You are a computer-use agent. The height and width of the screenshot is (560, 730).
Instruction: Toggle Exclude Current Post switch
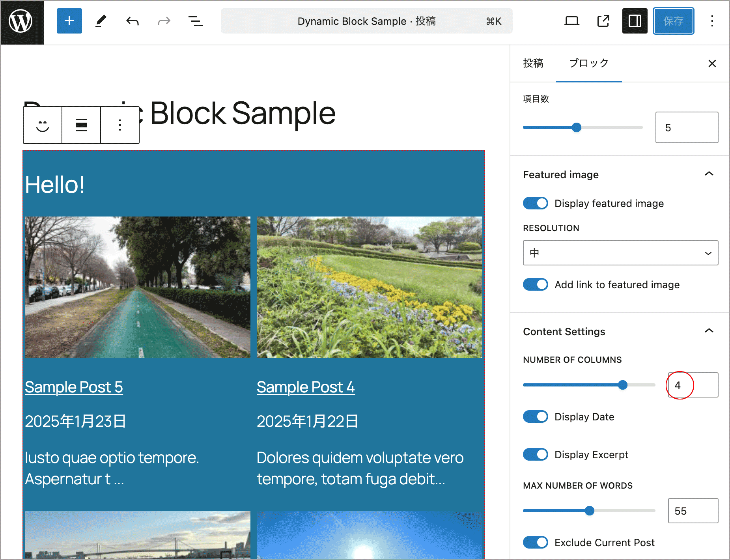coord(536,543)
